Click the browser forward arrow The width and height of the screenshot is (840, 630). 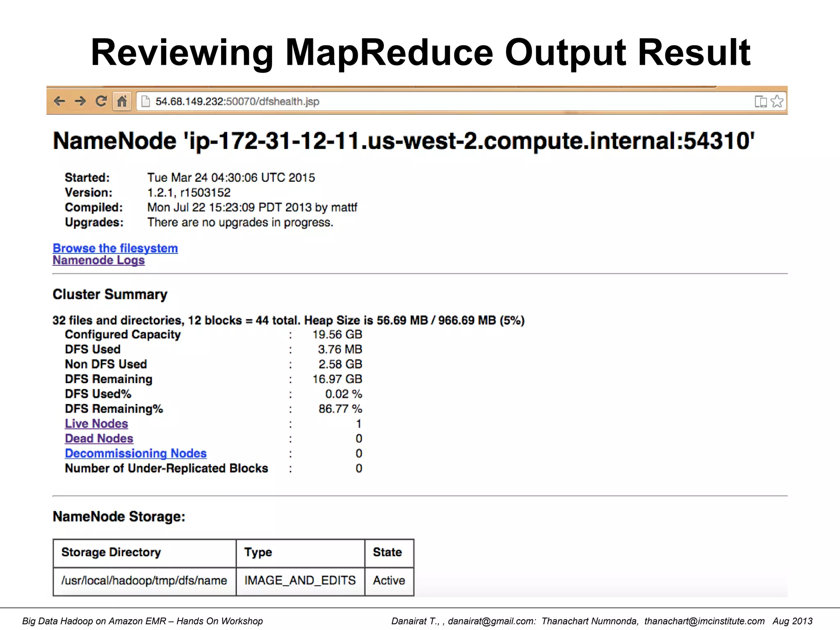[x=80, y=101]
